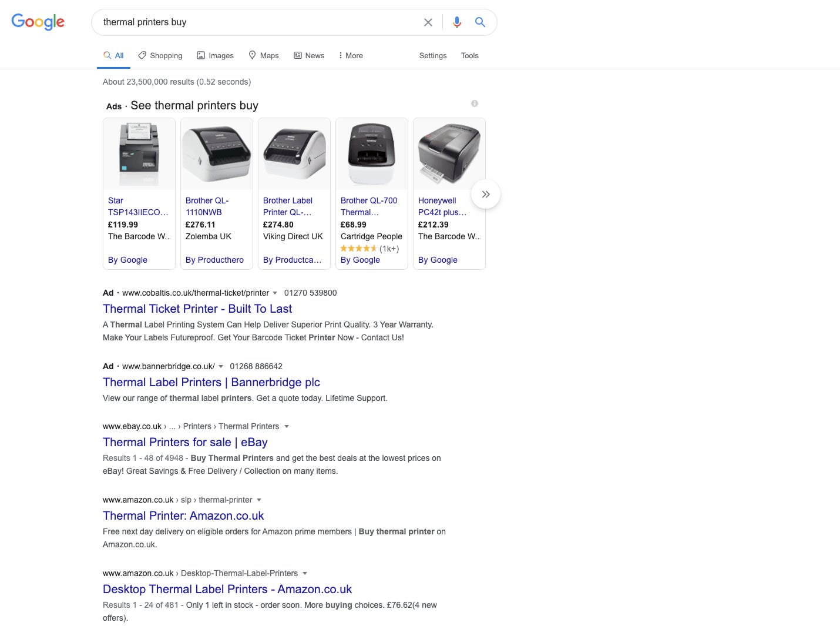This screenshot has width=840, height=629.
Task: Open Thermal Printers for sale | eBay
Action: pos(185,442)
